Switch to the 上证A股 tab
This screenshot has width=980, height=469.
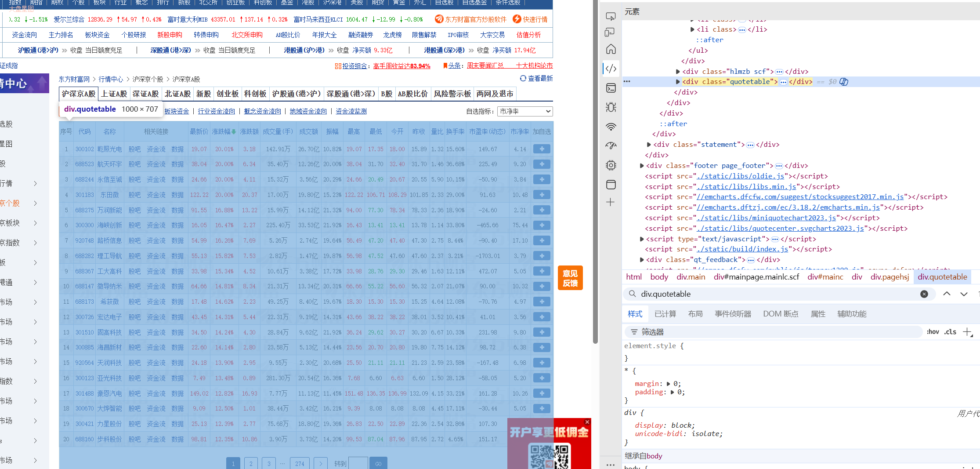[114, 94]
